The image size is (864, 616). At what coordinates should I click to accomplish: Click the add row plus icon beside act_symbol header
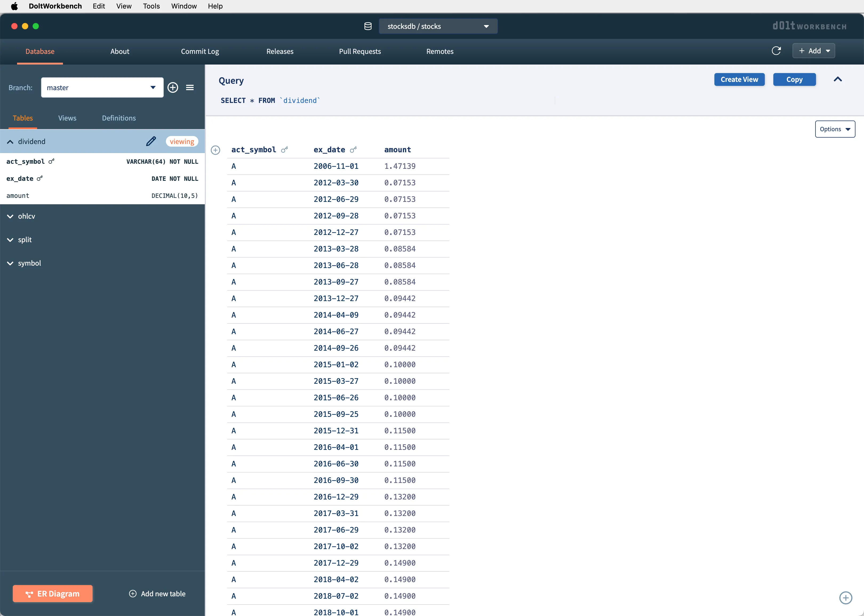pyautogui.click(x=215, y=150)
